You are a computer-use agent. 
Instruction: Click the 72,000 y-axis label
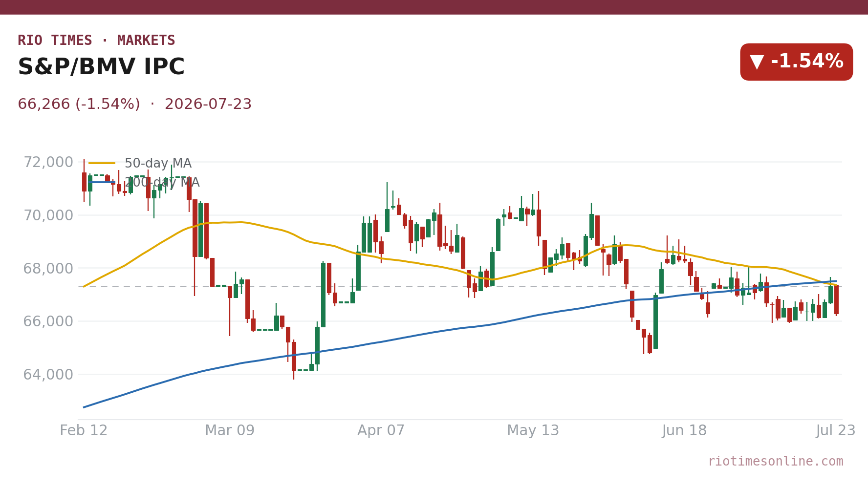click(x=48, y=162)
